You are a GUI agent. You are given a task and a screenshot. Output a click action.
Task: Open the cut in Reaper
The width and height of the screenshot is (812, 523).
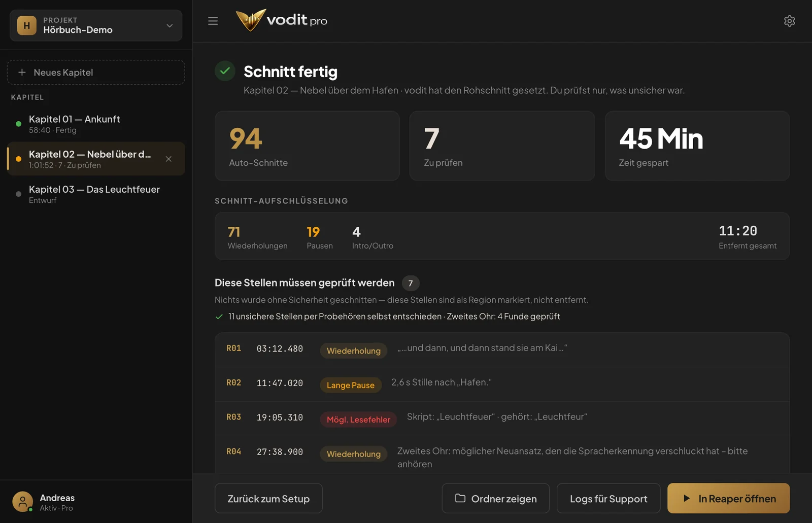[x=729, y=498]
